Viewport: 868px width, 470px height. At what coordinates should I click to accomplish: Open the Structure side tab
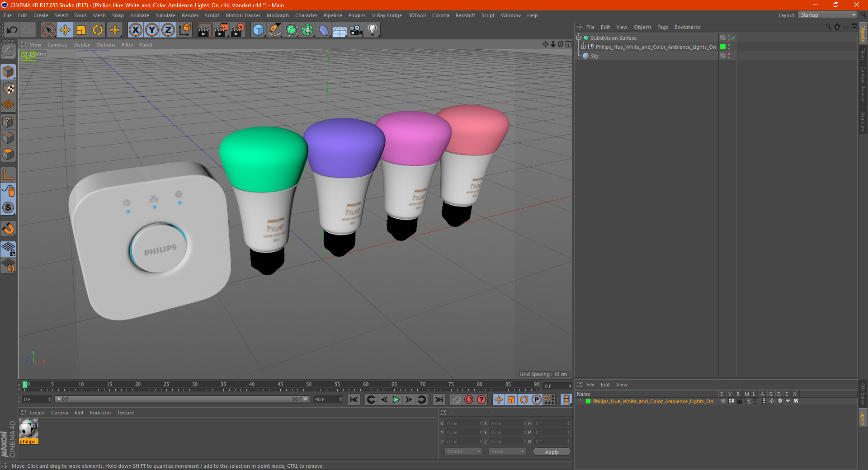(863, 122)
